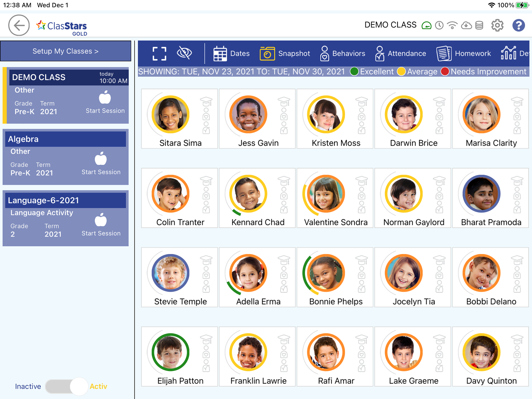Viewport: 532px width, 399px height.
Task: Select Kristen Moss's photo
Action: click(x=326, y=114)
